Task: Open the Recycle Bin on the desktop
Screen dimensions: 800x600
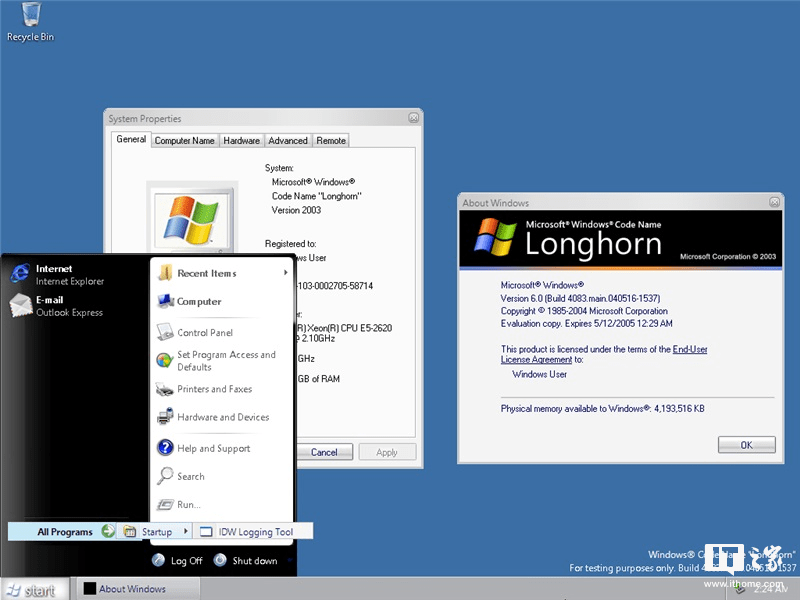Action: pyautogui.click(x=28, y=20)
